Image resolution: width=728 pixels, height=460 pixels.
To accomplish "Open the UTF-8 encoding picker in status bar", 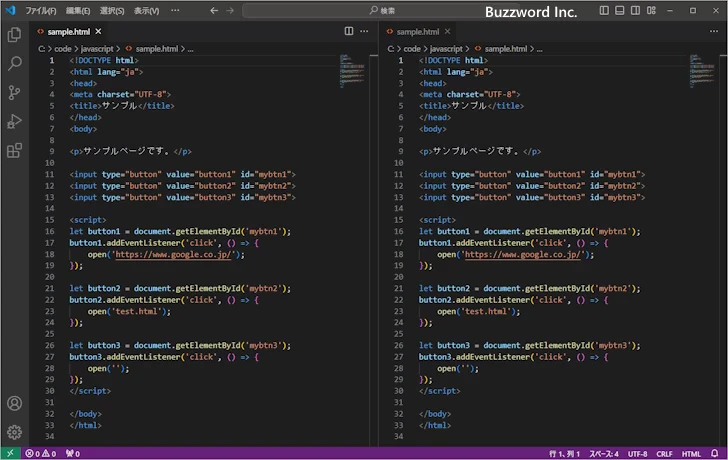I will [x=637, y=453].
